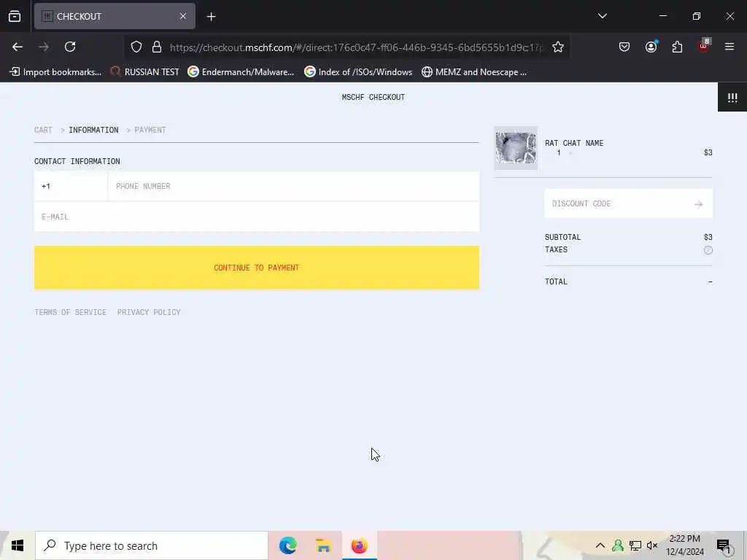
Task: Go to CART breadcrumb step
Action: click(43, 130)
